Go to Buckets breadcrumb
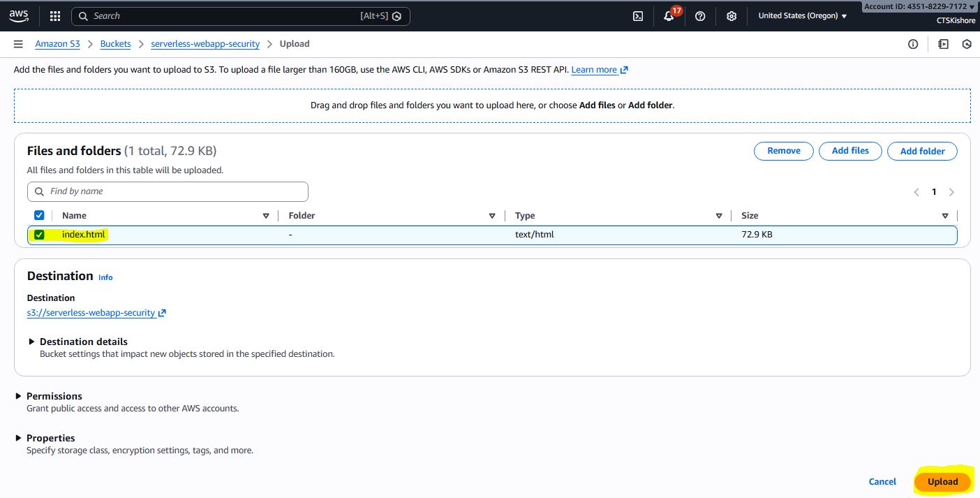980x498 pixels. pos(115,44)
